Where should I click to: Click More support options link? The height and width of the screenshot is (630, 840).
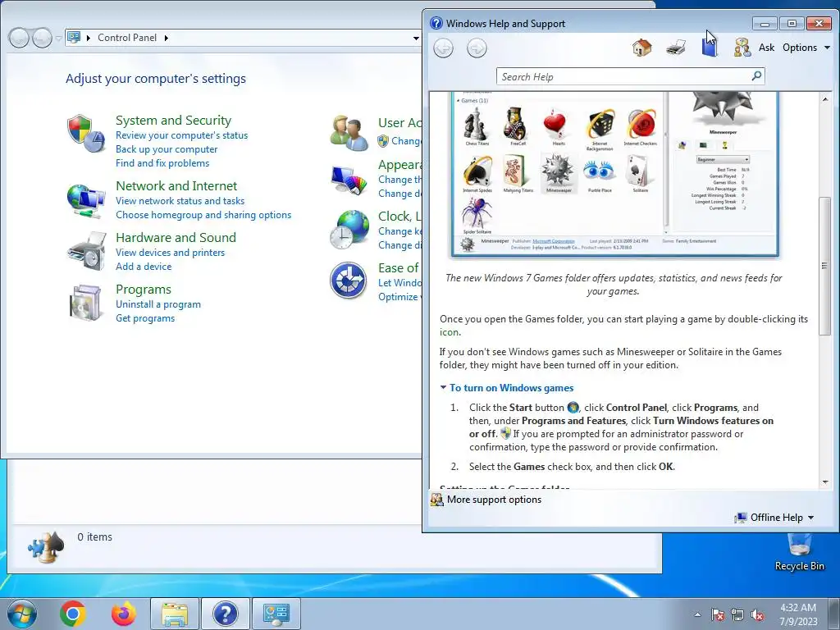494,500
